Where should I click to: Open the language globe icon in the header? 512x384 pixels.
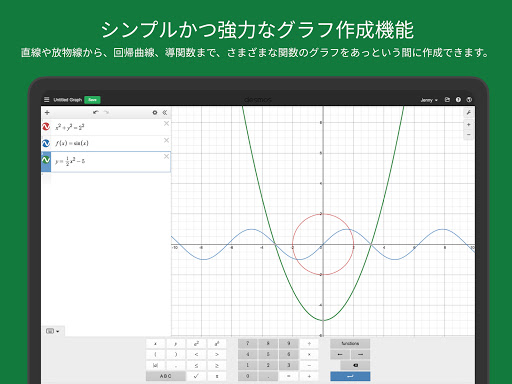click(469, 100)
